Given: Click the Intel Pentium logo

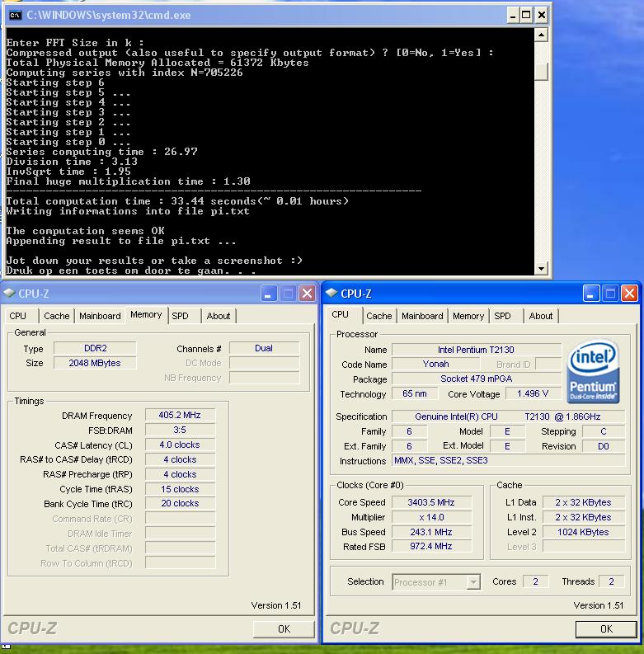Looking at the screenshot, I should pos(593,371).
